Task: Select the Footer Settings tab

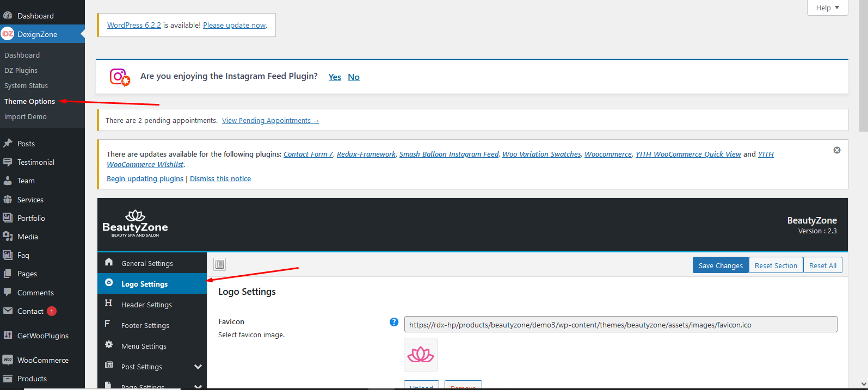Action: coord(152,325)
